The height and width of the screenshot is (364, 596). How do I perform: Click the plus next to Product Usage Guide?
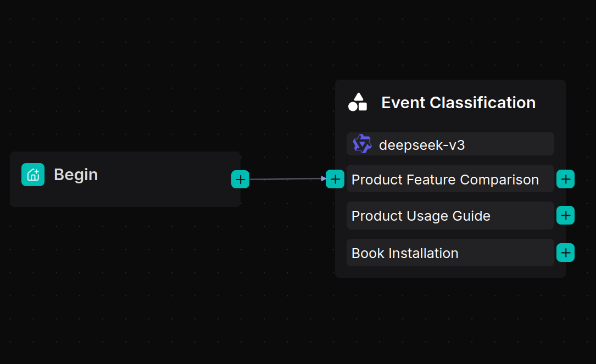(565, 215)
